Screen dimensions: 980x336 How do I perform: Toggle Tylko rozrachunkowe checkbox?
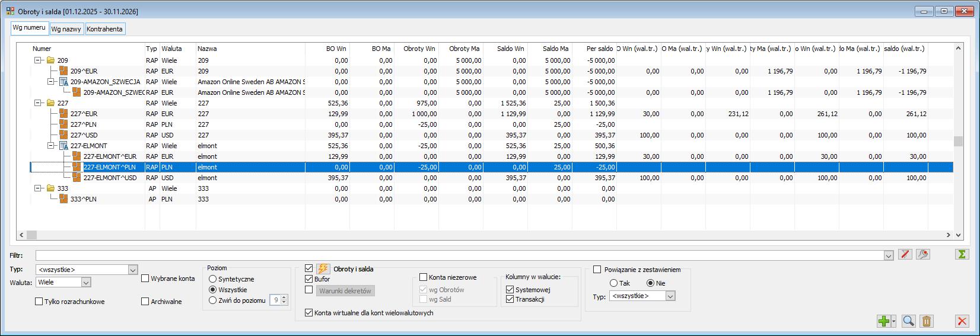(x=39, y=302)
